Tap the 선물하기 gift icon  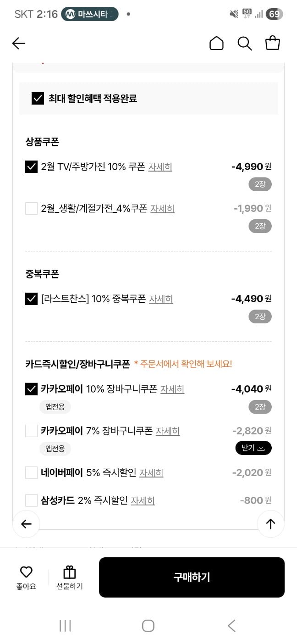click(70, 572)
